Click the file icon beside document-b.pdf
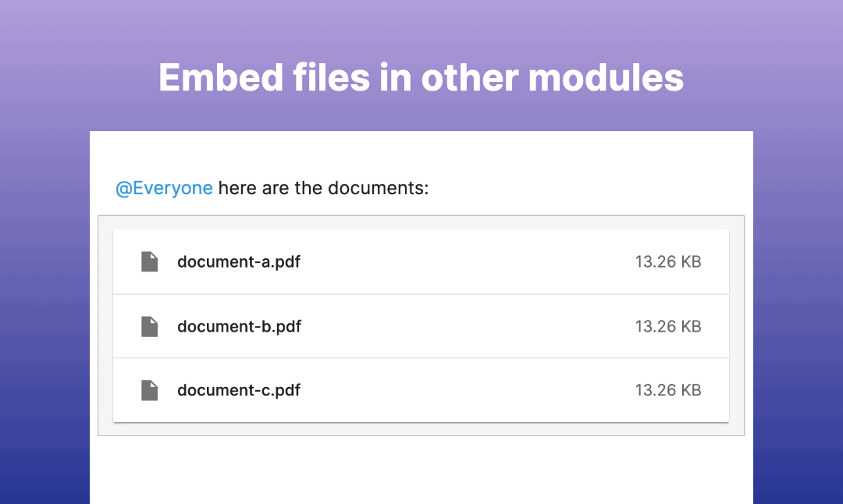This screenshot has height=504, width=843. click(x=149, y=326)
